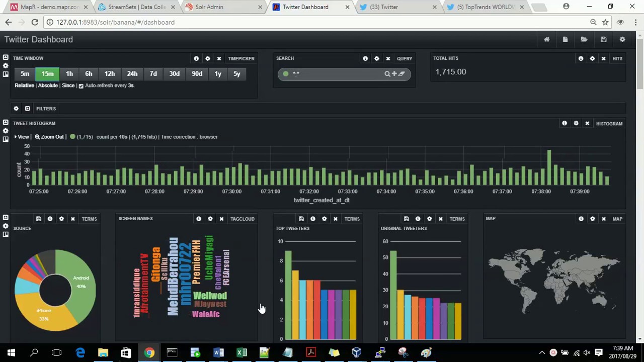Remove the Timepicker panel with X
This screenshot has height=362, width=644.
pos(219,58)
